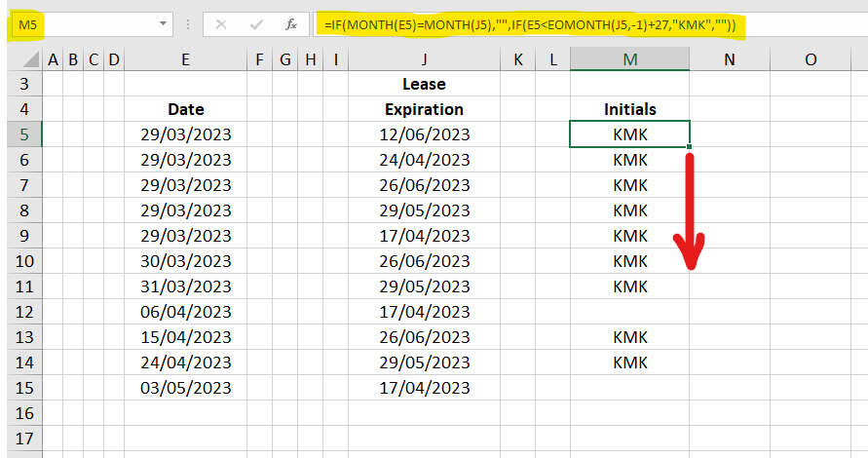
Task: Select row 3 header
Action: 24,84
